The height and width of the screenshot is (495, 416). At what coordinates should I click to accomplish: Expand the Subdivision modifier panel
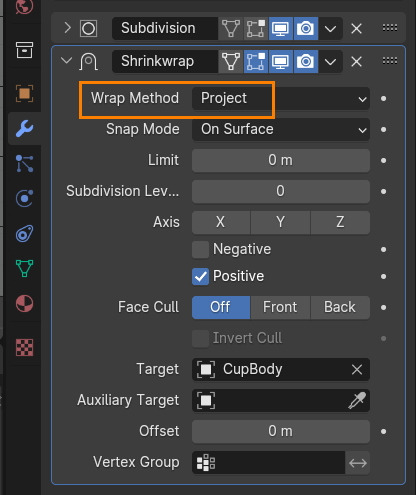point(67,28)
